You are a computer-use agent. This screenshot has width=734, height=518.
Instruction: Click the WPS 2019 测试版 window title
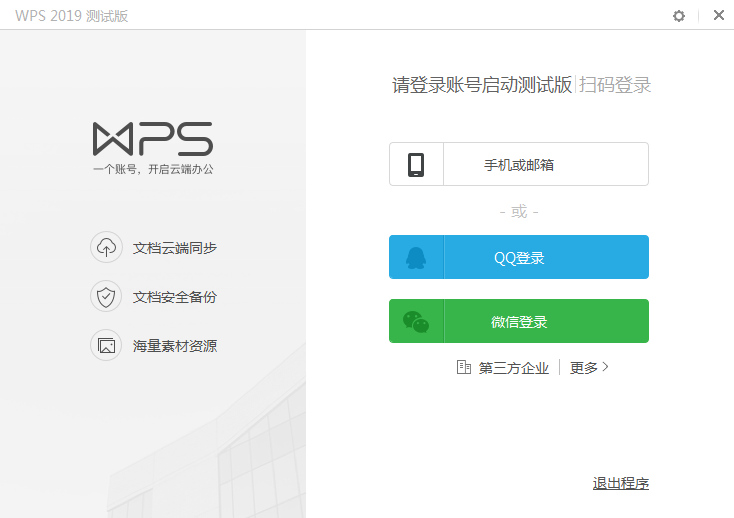pyautogui.click(x=72, y=16)
